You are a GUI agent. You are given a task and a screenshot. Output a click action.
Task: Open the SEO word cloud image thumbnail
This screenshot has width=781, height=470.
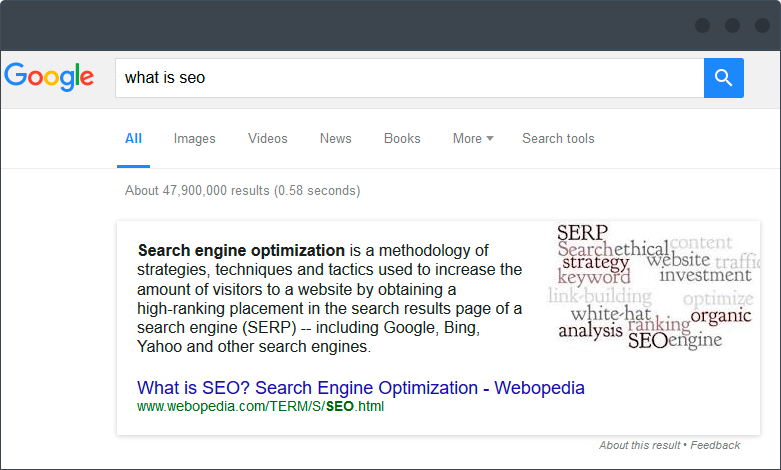click(x=653, y=287)
